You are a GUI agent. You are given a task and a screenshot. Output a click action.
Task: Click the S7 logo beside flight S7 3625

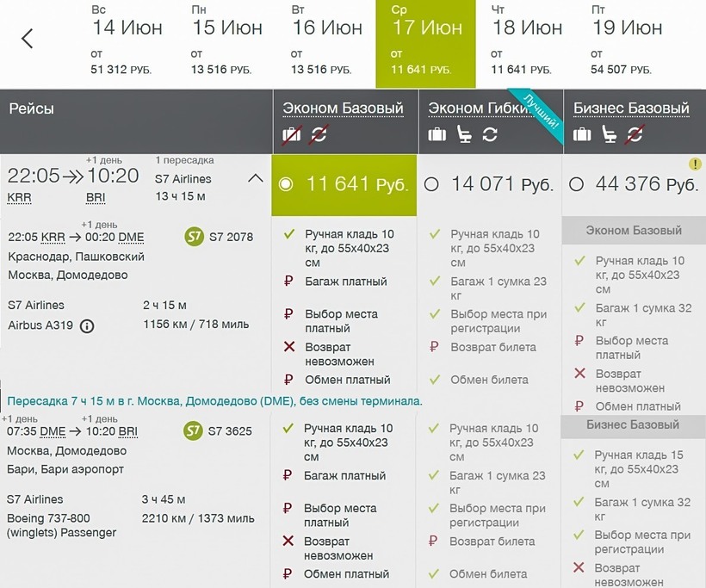tap(194, 430)
